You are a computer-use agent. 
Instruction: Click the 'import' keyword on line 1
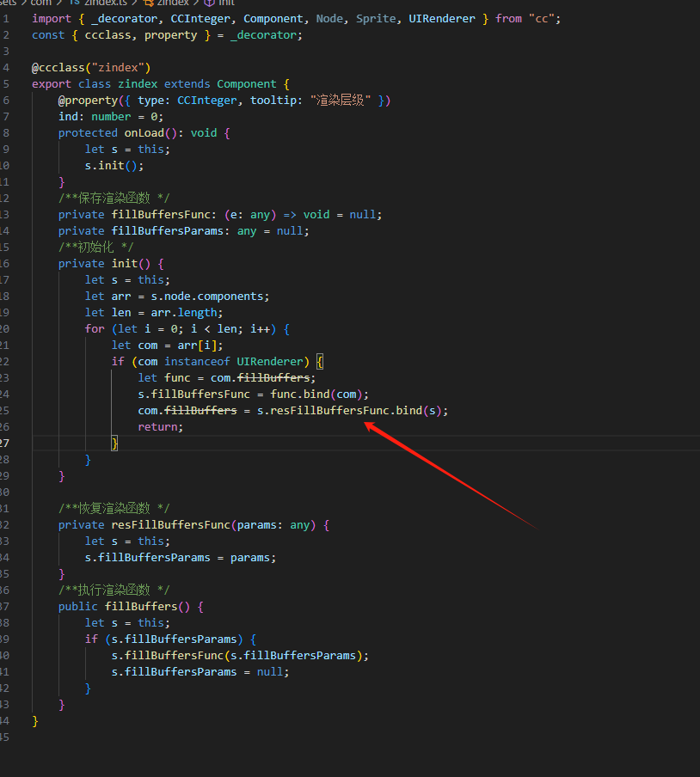(52, 19)
